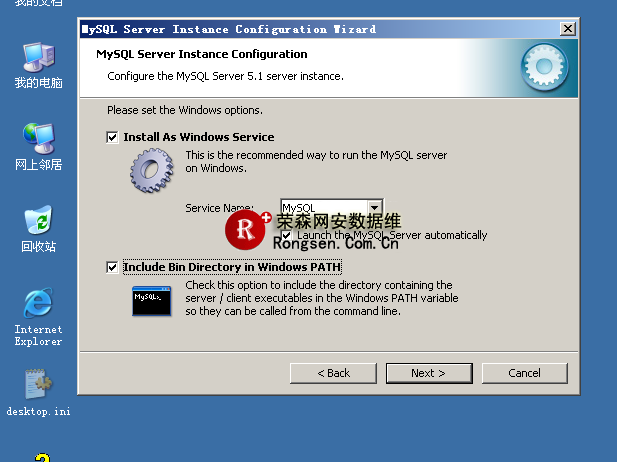Proceed with the Next > button
This screenshot has width=617, height=462.
point(428,373)
